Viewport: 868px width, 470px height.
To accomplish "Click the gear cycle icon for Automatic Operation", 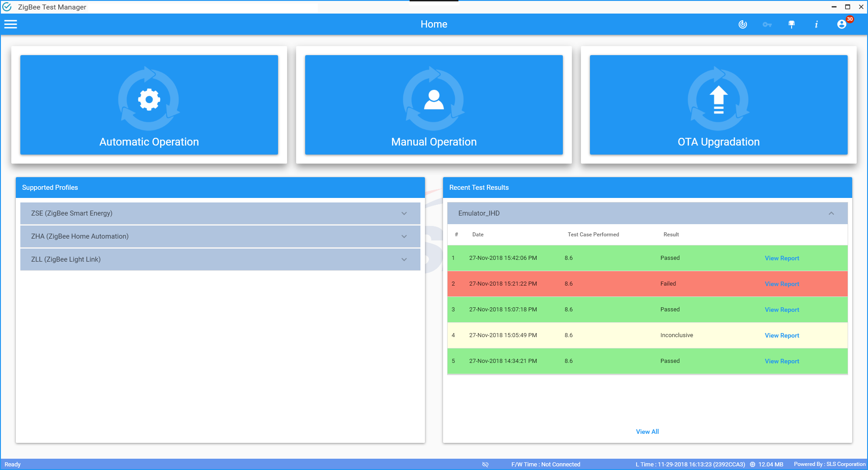I will pyautogui.click(x=149, y=99).
